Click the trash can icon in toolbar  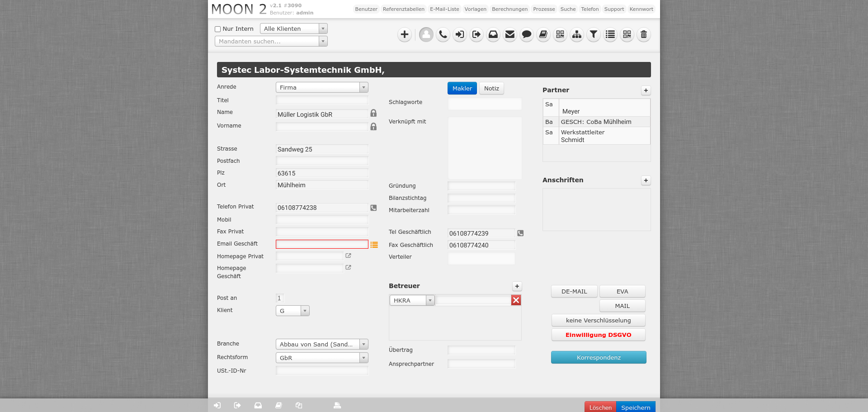click(643, 34)
